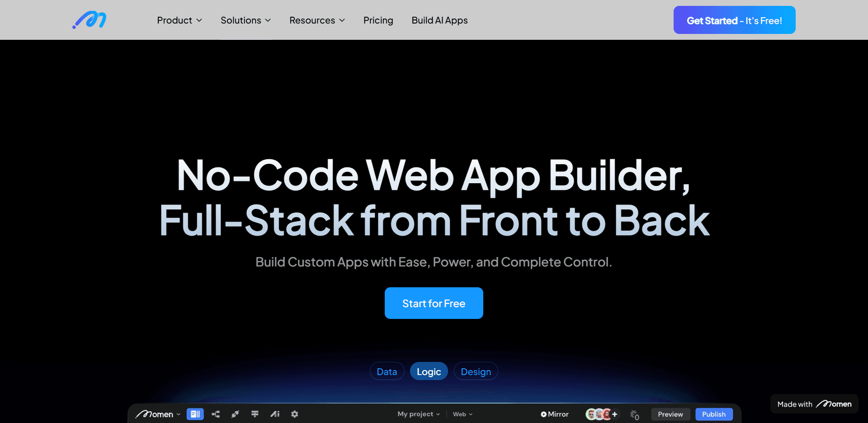Open the Pricing page link
This screenshot has height=423, width=868.
pos(378,20)
